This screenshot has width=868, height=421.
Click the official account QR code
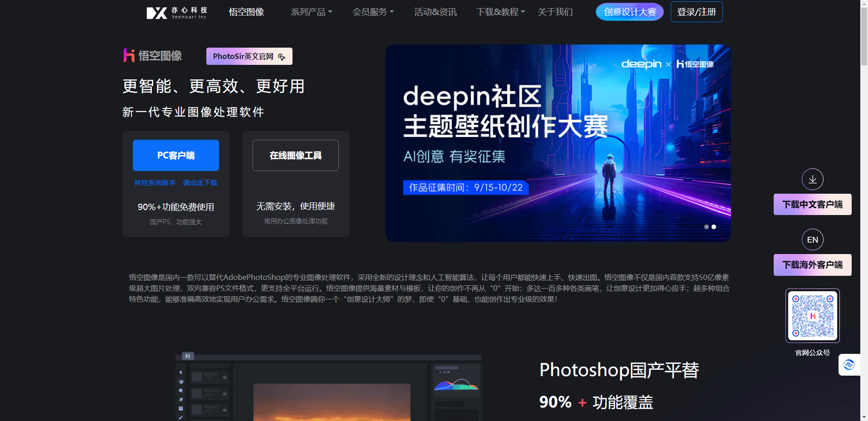pos(812,316)
